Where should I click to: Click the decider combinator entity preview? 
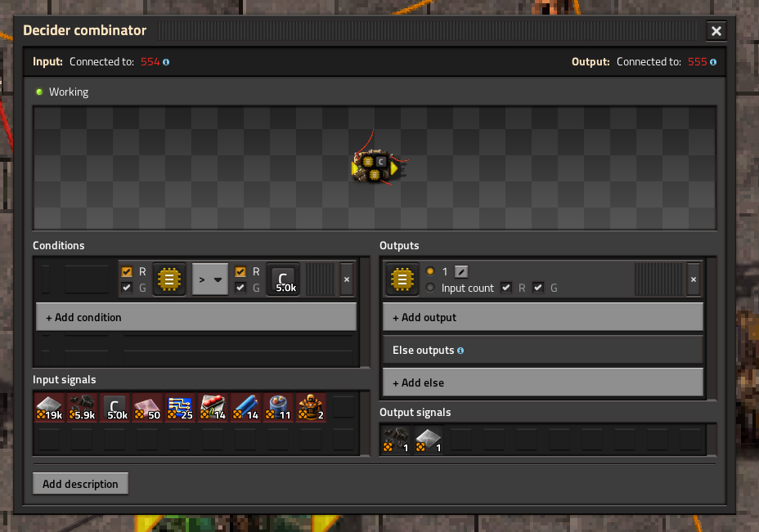[x=378, y=166]
